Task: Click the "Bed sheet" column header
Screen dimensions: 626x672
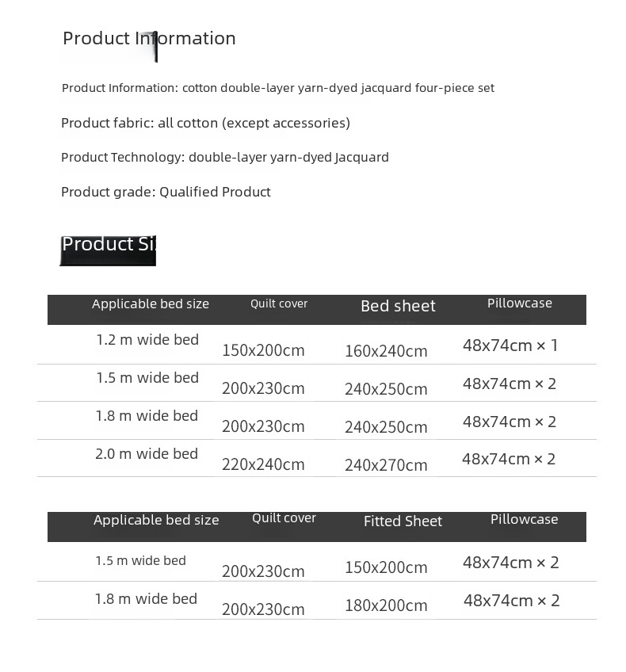Action: pyautogui.click(x=398, y=307)
